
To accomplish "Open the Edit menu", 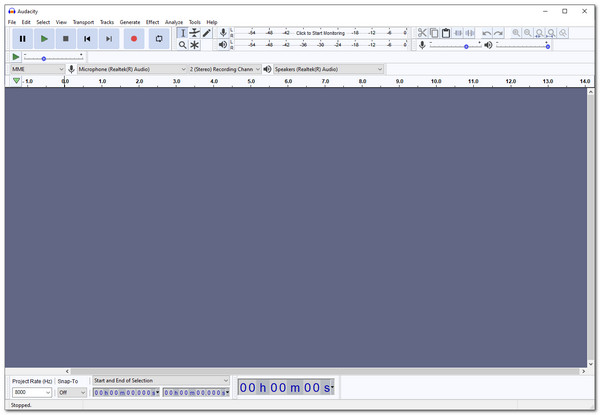I will point(26,22).
